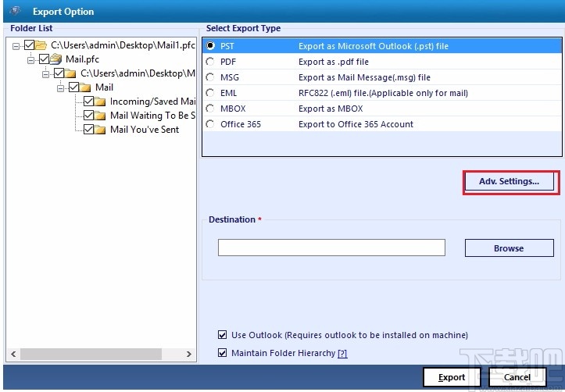Collapse the C:\Users\admin\Desktop\M subfolder node

click(45, 74)
